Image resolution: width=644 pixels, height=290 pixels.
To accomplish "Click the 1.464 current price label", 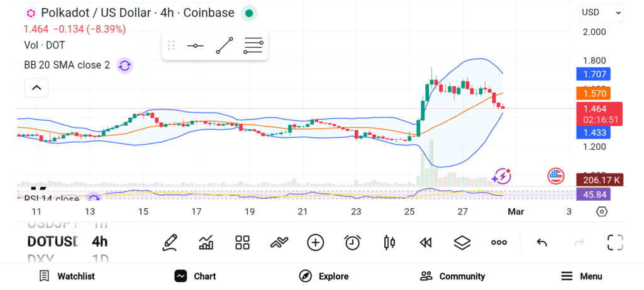I will click(x=599, y=114).
